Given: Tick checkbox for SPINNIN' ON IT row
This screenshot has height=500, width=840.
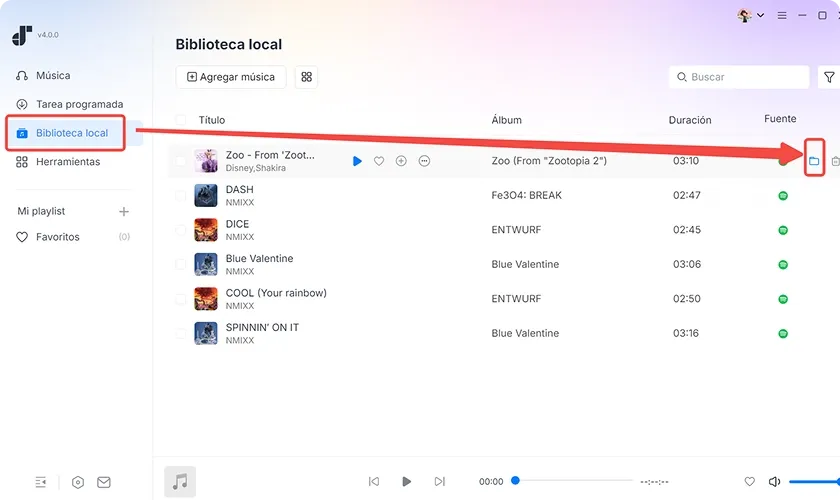Looking at the screenshot, I should click(181, 333).
